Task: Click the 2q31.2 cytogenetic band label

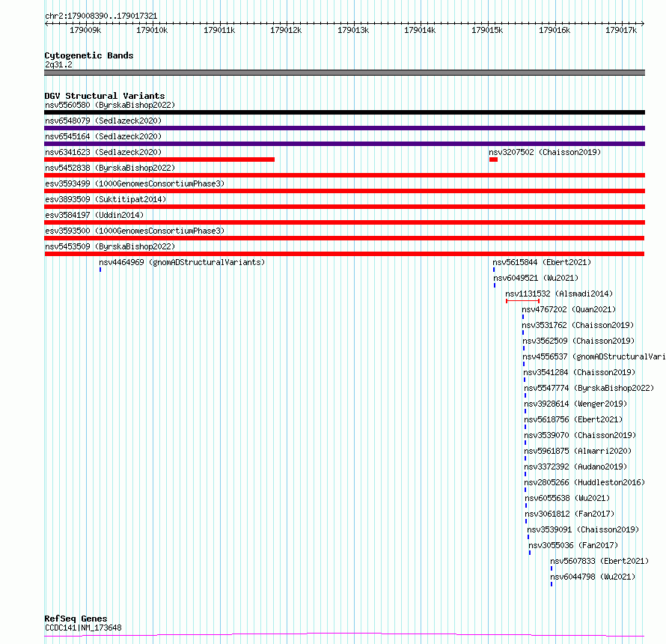Action: pos(58,65)
